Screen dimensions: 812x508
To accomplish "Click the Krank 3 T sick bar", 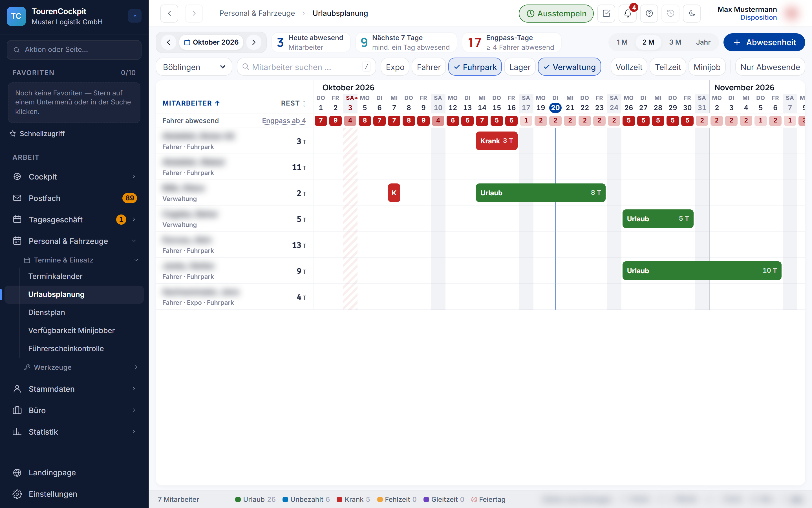I will coord(497,141).
